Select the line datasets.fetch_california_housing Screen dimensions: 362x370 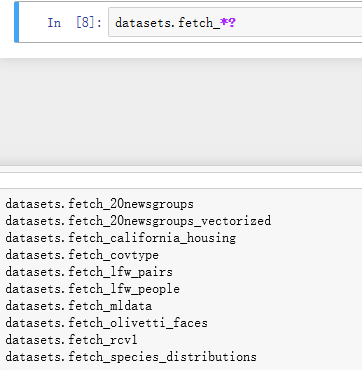click(120, 238)
